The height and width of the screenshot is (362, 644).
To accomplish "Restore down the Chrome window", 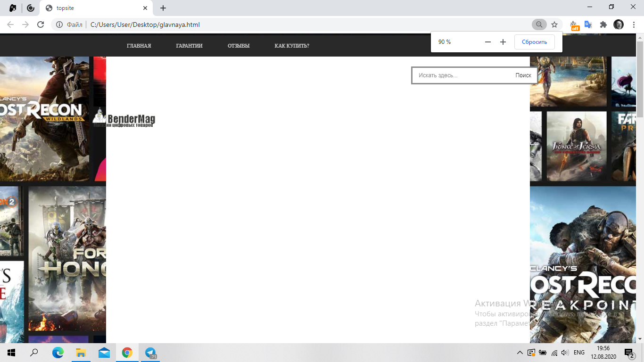I will point(611,7).
